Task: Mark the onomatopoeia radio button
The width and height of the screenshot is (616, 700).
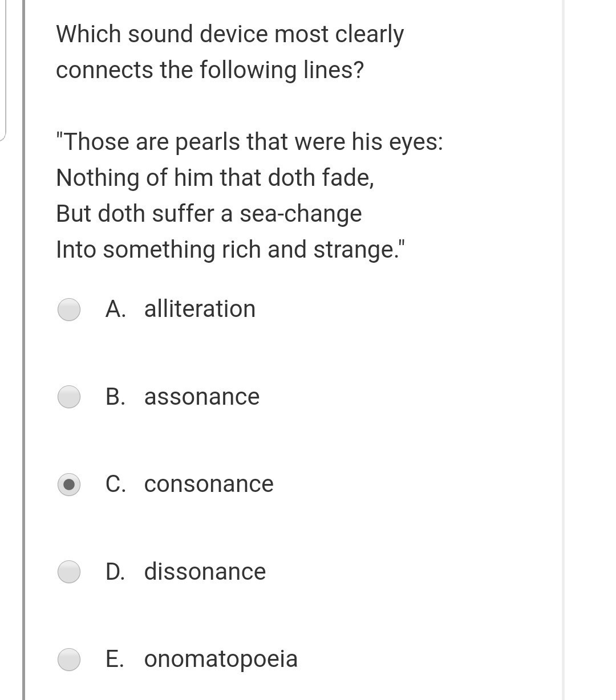Action: click(x=69, y=659)
